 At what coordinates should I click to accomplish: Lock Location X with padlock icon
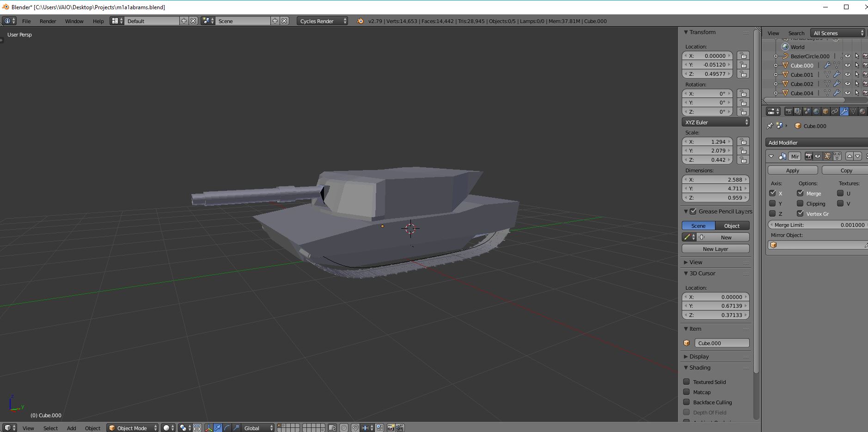point(743,55)
